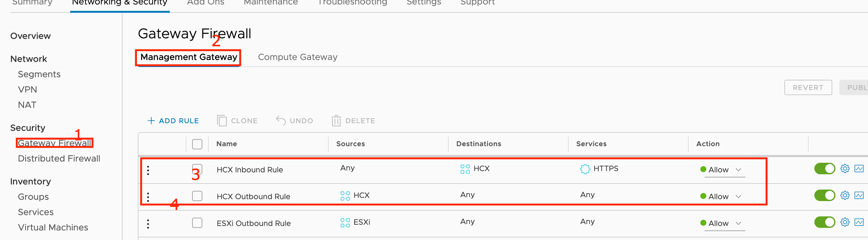
Task: Open settings gear for ESXi Outbound Rule
Action: pyautogui.click(x=844, y=222)
